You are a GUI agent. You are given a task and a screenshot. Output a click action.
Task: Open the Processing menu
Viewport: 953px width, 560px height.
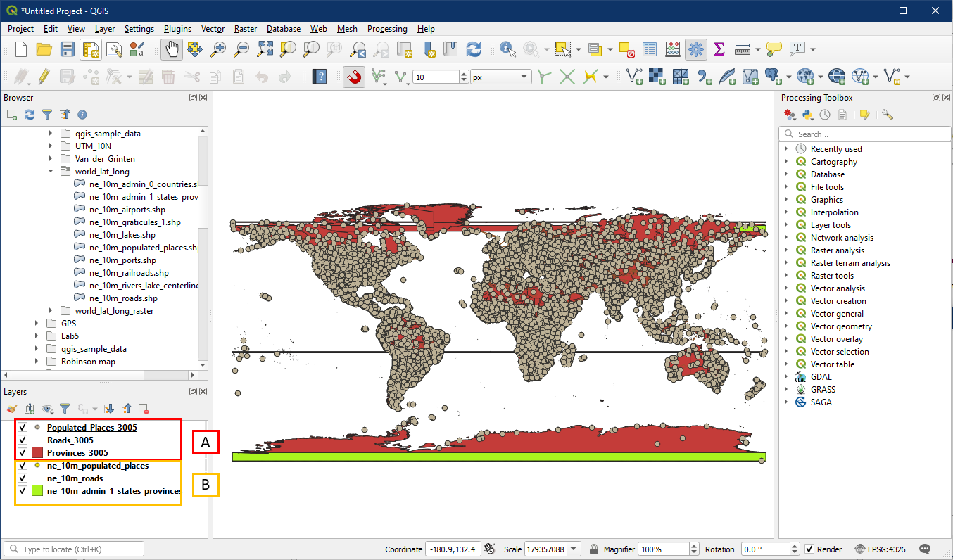coord(387,29)
